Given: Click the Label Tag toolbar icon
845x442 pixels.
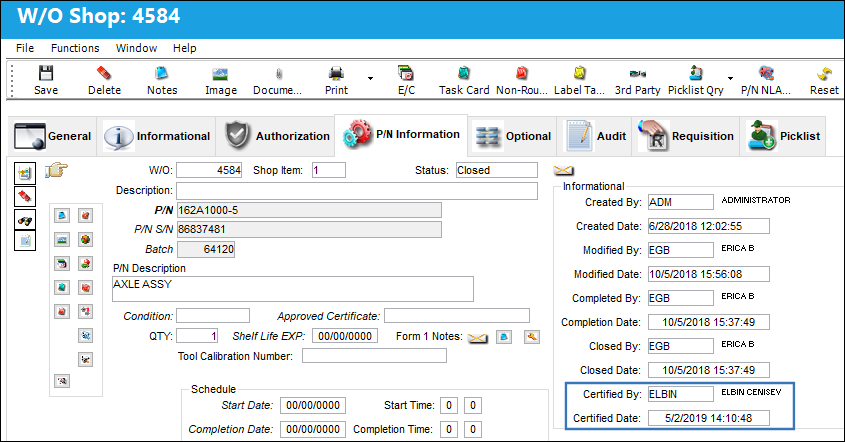Looking at the screenshot, I should pos(579,73).
